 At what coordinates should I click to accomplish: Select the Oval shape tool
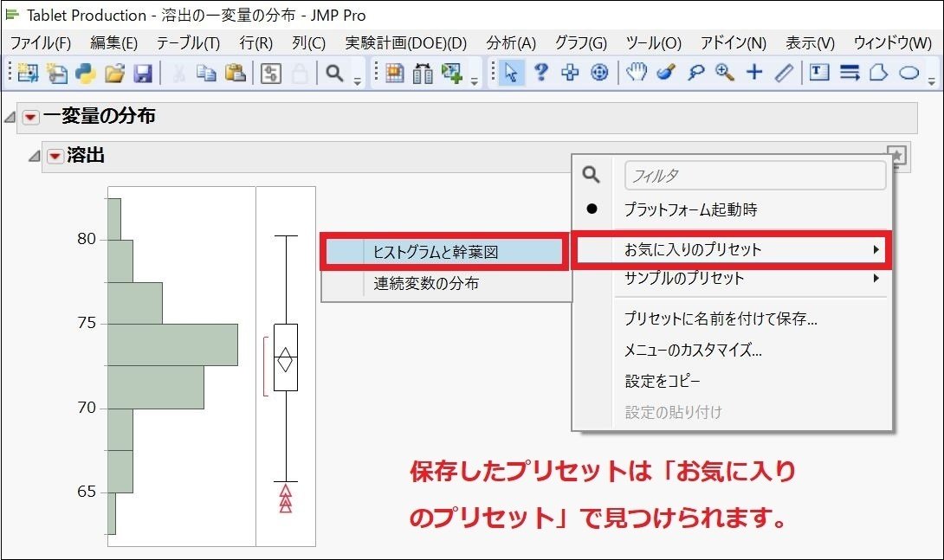tap(909, 73)
